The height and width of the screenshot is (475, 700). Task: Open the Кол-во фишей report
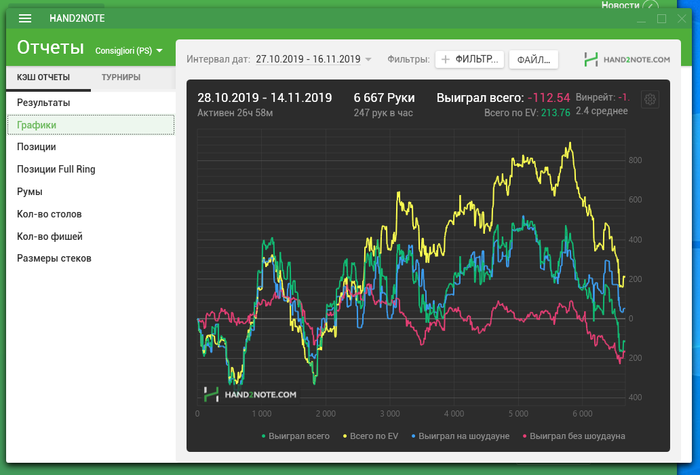(90, 236)
